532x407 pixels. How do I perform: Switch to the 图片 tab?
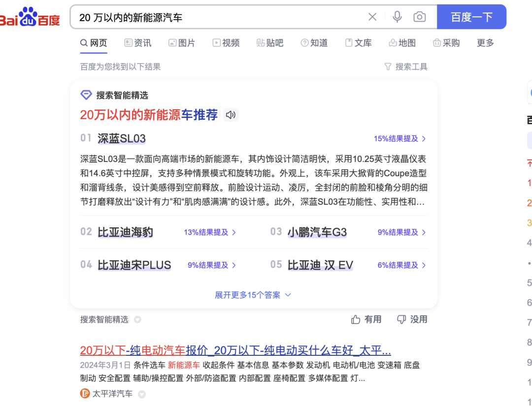(182, 43)
